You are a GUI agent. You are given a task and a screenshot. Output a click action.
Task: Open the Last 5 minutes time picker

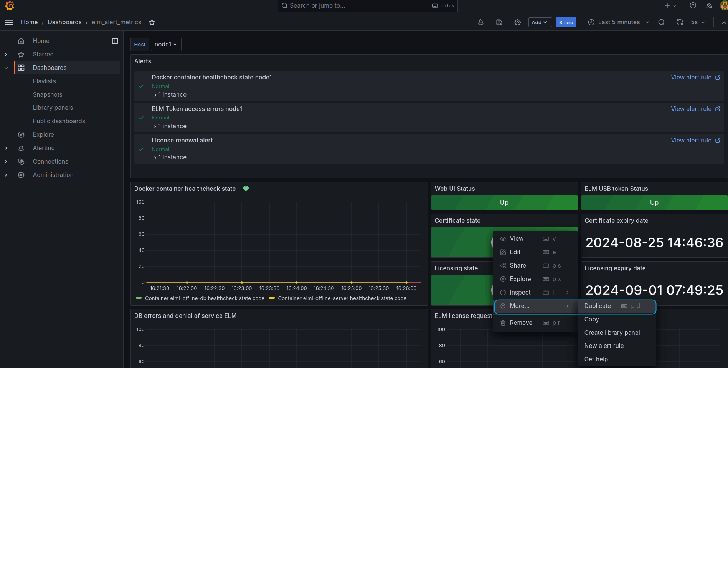(618, 22)
